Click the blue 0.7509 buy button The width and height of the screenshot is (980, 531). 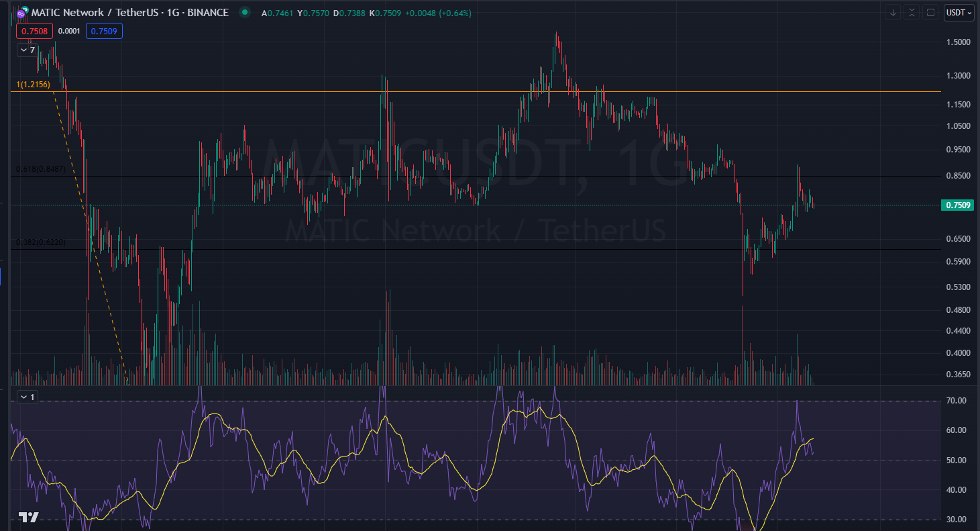104,31
